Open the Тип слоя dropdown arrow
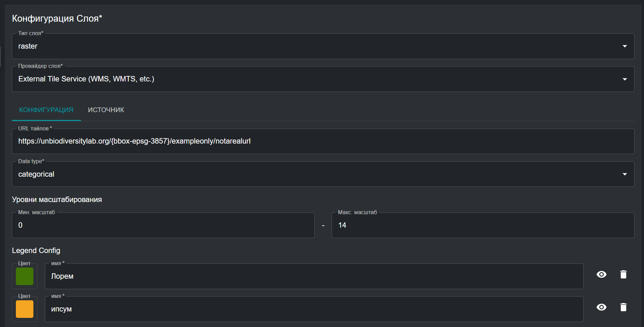This screenshot has width=644, height=327. [624, 46]
